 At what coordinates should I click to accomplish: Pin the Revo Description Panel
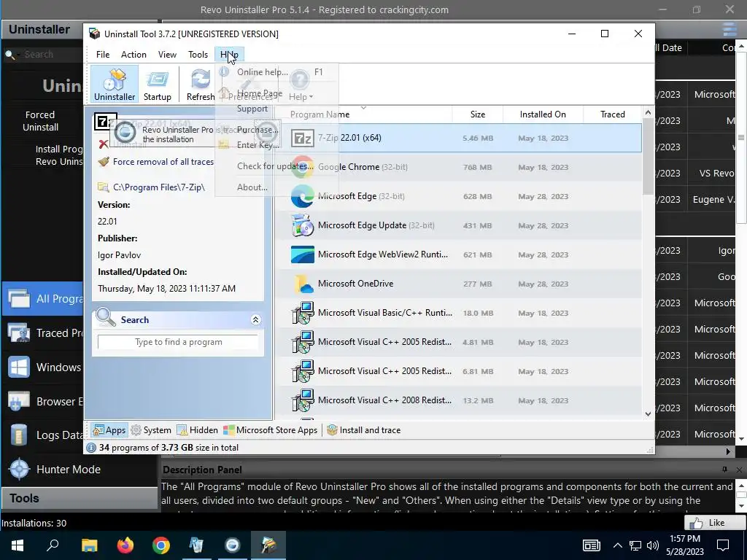(x=724, y=470)
